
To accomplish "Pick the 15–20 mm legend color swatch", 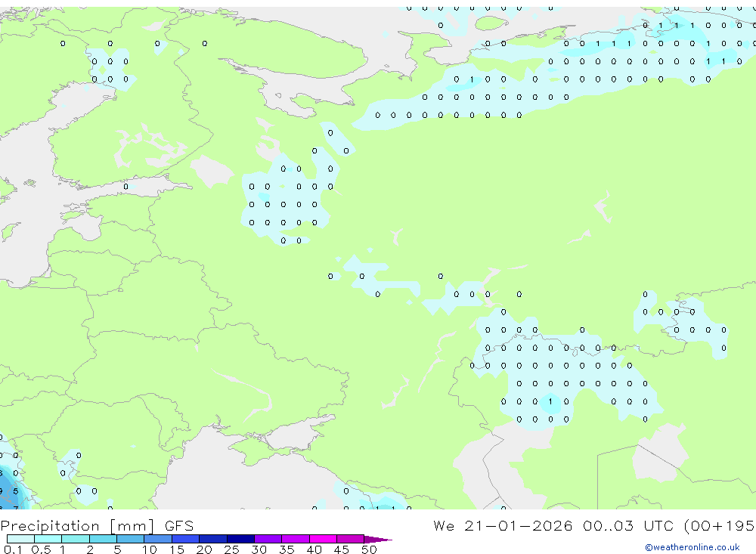I will tap(186, 539).
